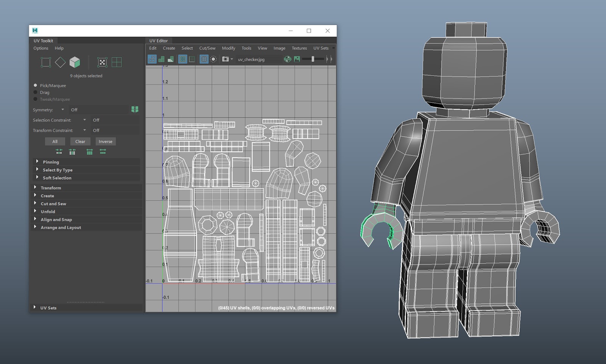The height and width of the screenshot is (364, 606).
Task: Switch to the UV Toolkit tab
Action: click(x=44, y=41)
